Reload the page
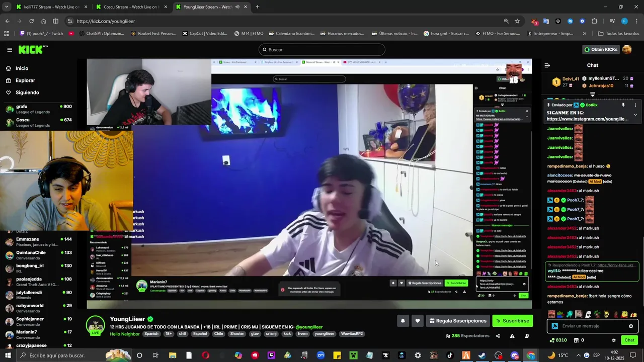644x362 pixels. tap(31, 21)
